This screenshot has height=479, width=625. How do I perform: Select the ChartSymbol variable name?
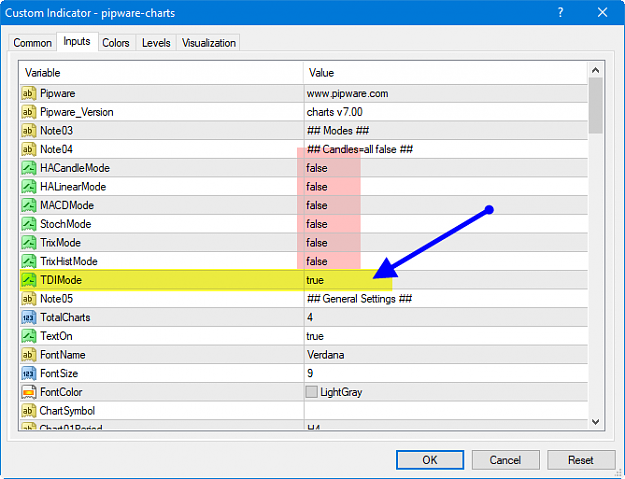pyautogui.click(x=67, y=411)
